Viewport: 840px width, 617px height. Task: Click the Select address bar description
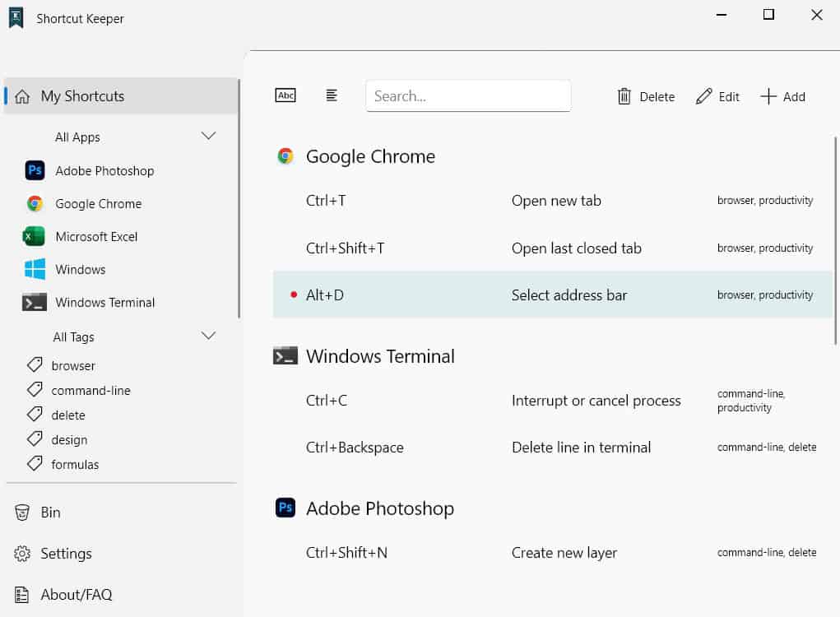coord(569,295)
